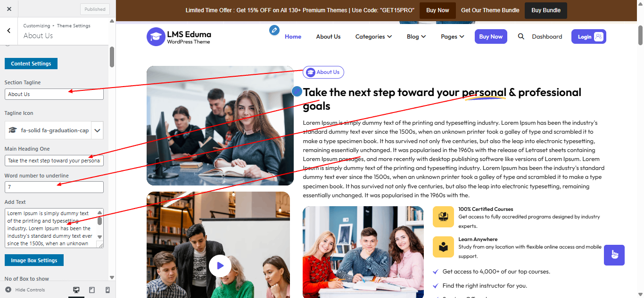Switch to mobile preview mode
This screenshot has height=298, width=644.
[x=107, y=290]
